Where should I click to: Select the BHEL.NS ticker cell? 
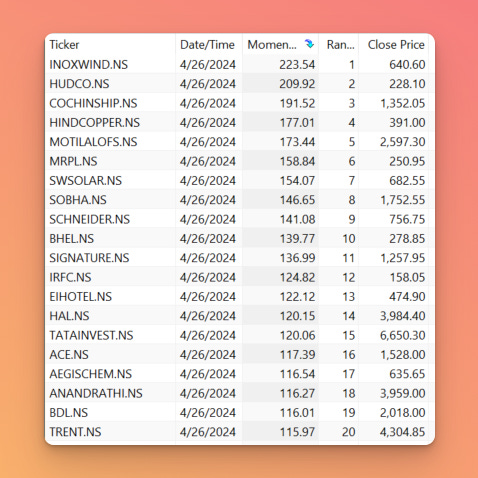coord(72,238)
